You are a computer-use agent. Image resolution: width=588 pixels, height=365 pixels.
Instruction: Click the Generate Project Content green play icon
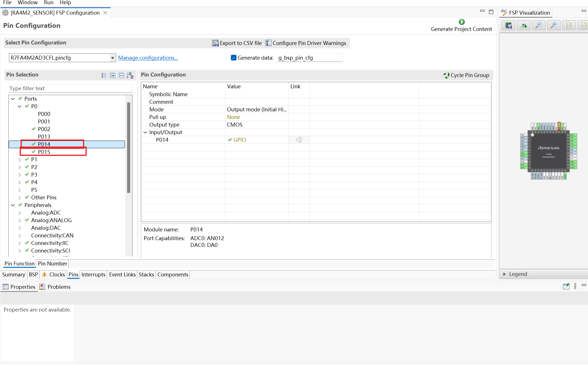tap(461, 22)
